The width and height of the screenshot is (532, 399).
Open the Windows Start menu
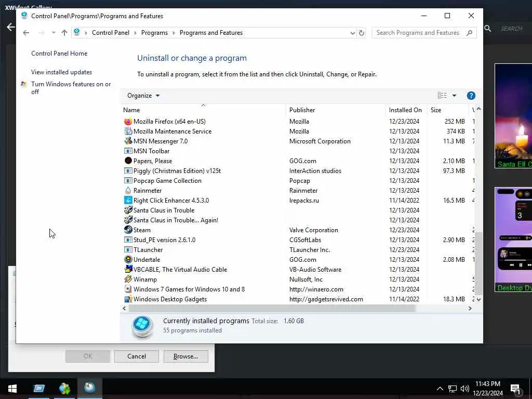click(12, 388)
